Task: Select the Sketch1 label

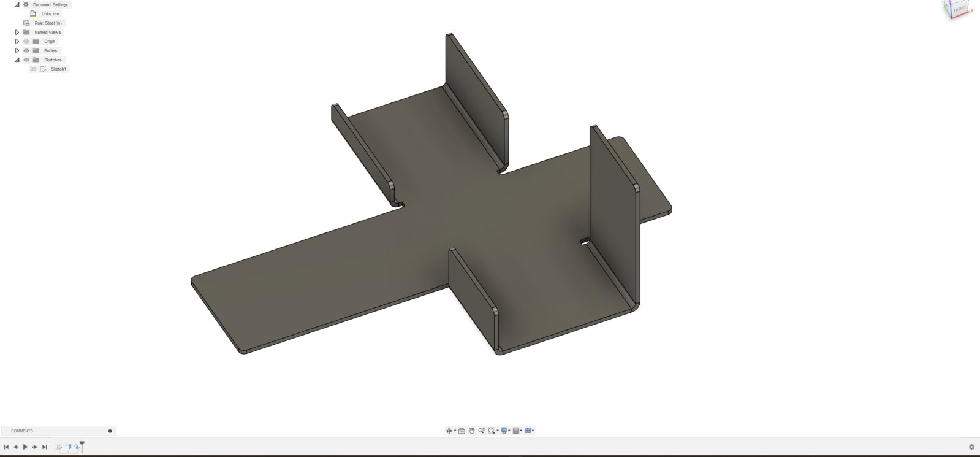Action: coord(59,69)
